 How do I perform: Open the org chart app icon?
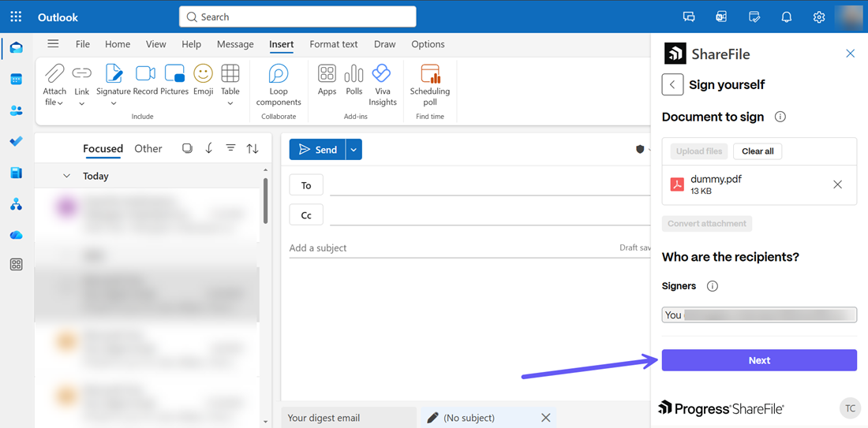(x=16, y=205)
